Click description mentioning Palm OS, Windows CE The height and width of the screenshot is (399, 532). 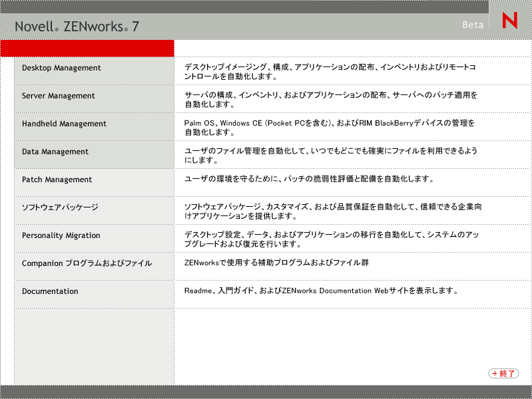coord(330,128)
